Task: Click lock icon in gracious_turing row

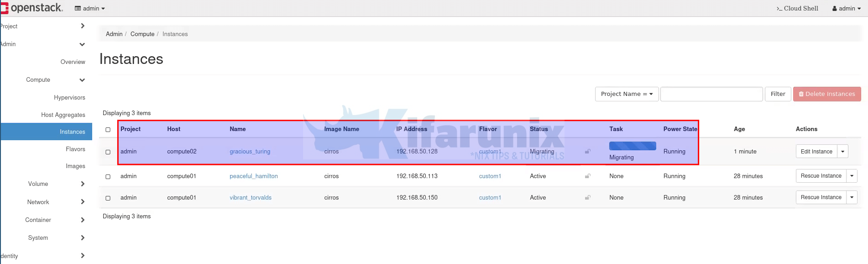Action: [x=588, y=151]
